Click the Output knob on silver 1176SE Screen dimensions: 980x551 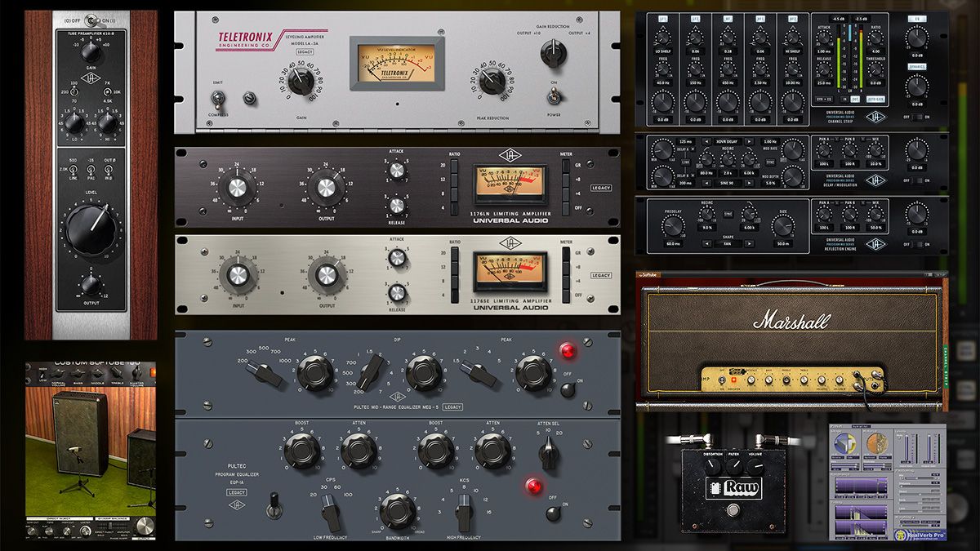pos(326,276)
